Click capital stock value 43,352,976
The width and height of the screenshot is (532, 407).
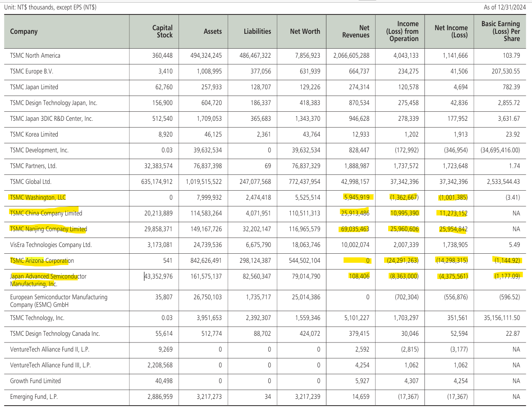[x=158, y=276]
